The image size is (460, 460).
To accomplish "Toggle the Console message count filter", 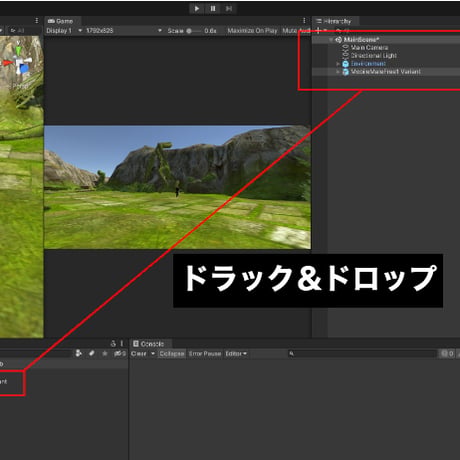I will [447, 354].
